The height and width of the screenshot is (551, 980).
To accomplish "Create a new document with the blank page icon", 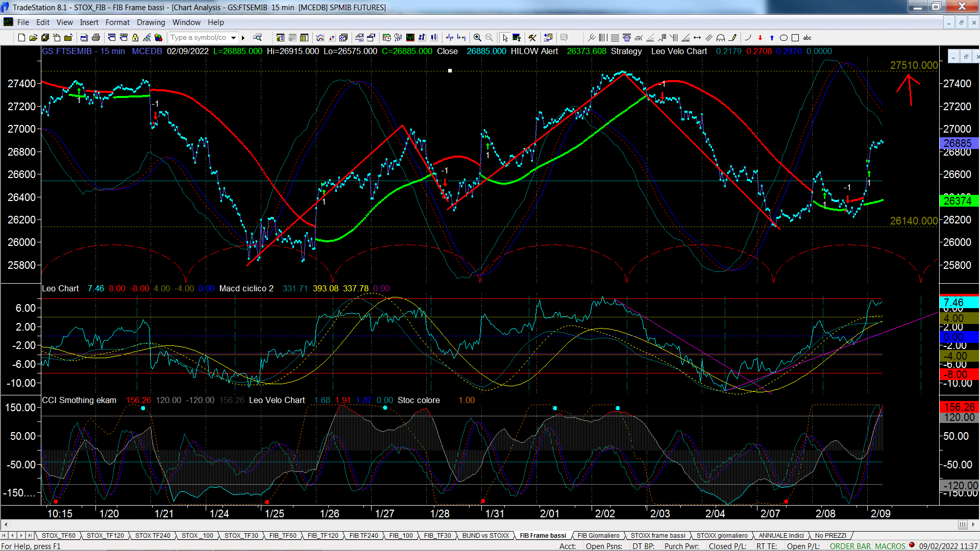I will click(21, 38).
